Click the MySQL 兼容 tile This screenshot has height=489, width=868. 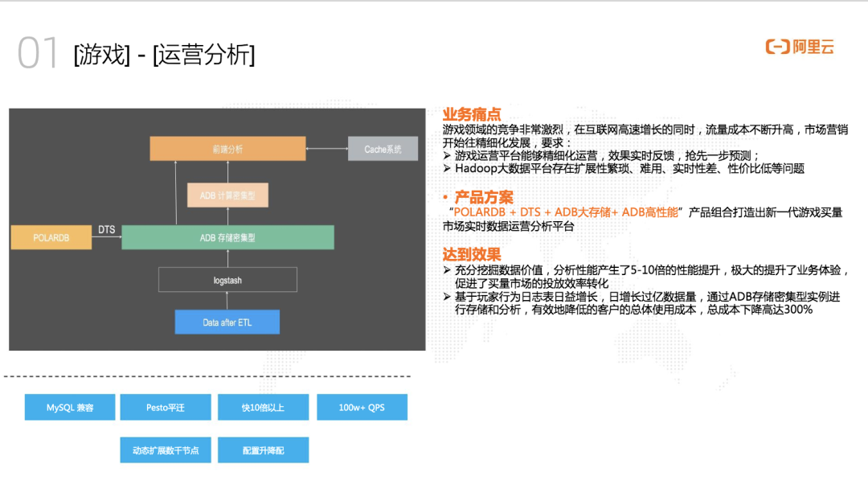70,407
